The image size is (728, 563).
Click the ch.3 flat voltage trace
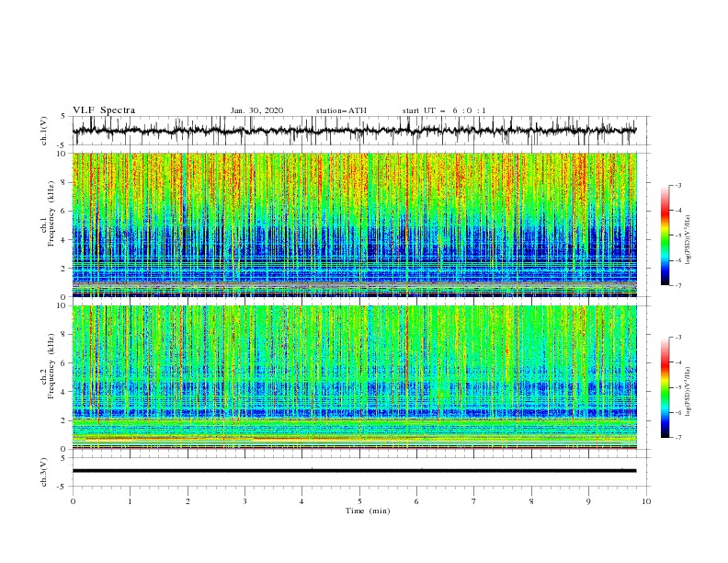click(x=354, y=471)
